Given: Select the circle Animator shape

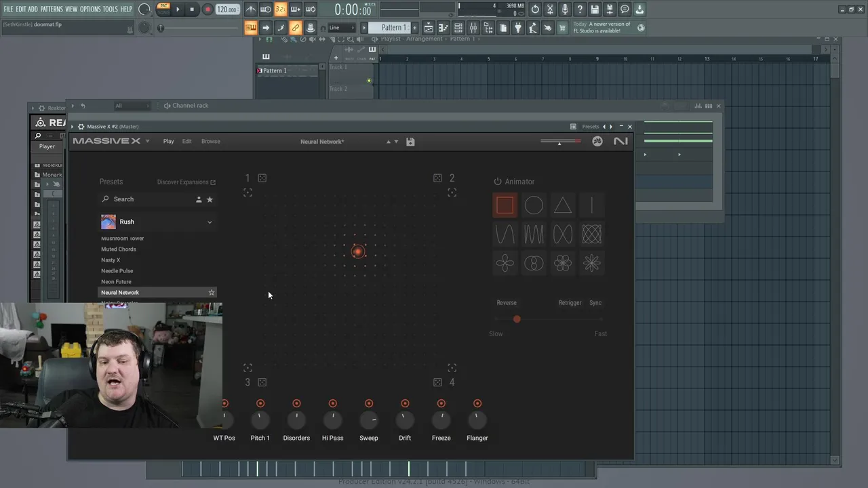Looking at the screenshot, I should click(x=534, y=205).
